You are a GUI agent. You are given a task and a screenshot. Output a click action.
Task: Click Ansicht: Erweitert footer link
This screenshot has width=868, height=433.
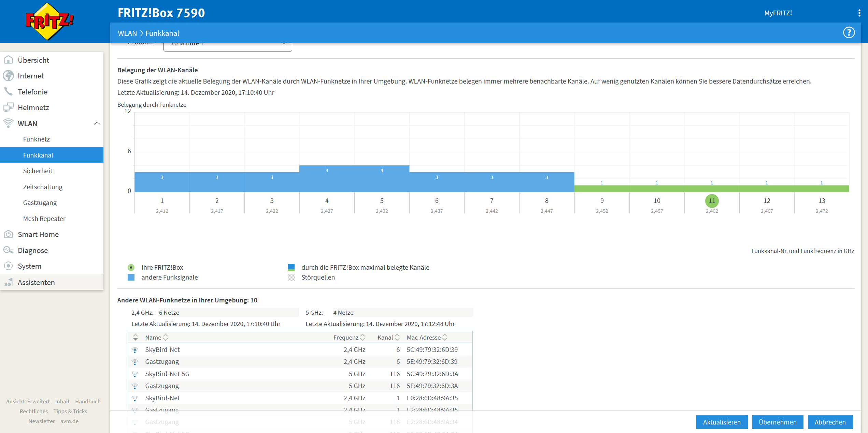pos(28,401)
